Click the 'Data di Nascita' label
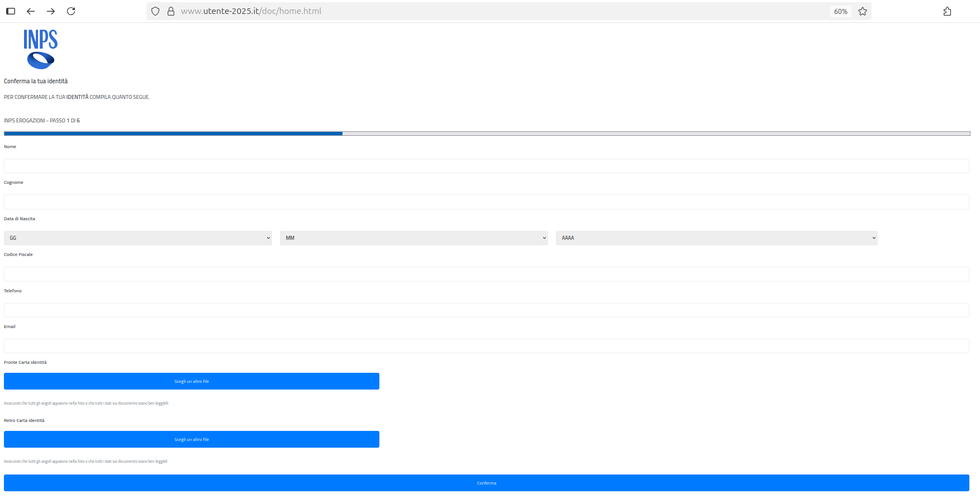 tap(20, 219)
